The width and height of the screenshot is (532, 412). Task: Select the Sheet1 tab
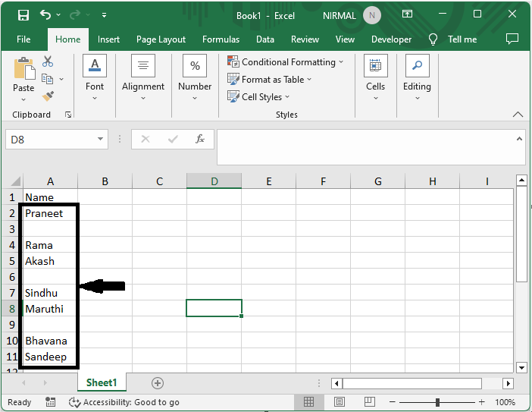102,383
